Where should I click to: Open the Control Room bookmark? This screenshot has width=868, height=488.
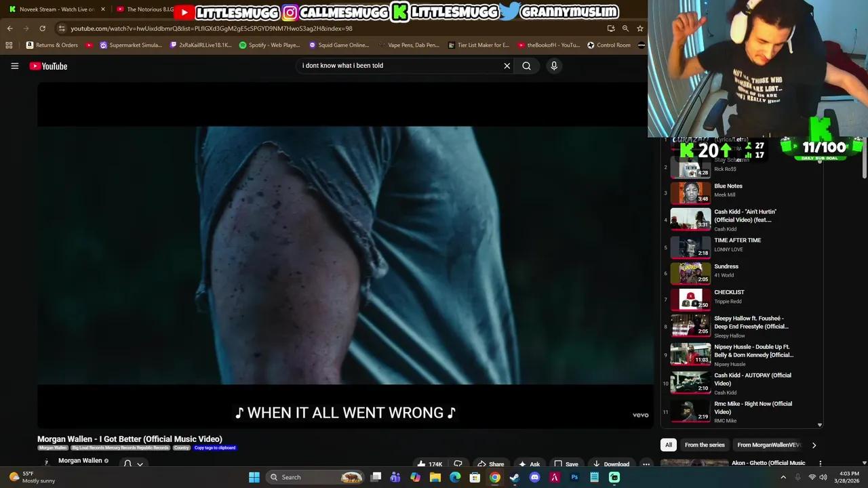[608, 45]
